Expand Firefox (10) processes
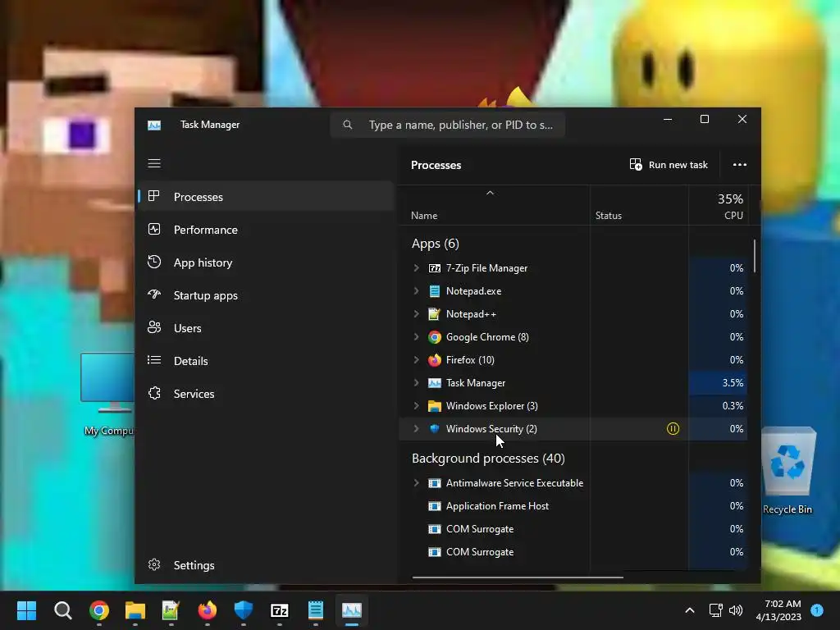840x630 pixels. pos(416,360)
